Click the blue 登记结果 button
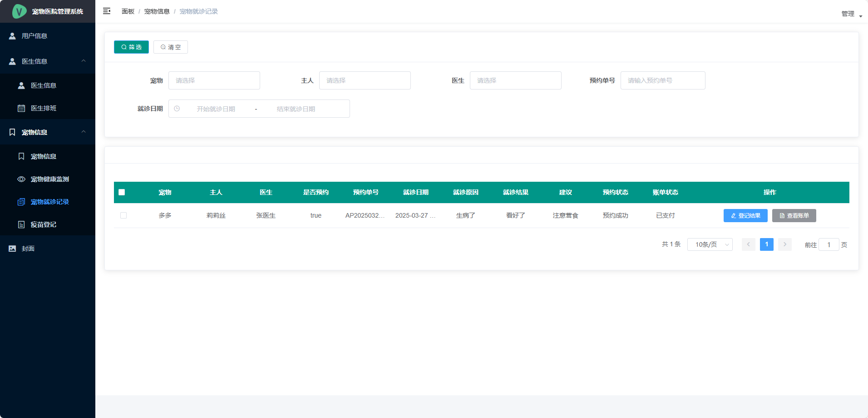The image size is (868, 418). [x=745, y=215]
